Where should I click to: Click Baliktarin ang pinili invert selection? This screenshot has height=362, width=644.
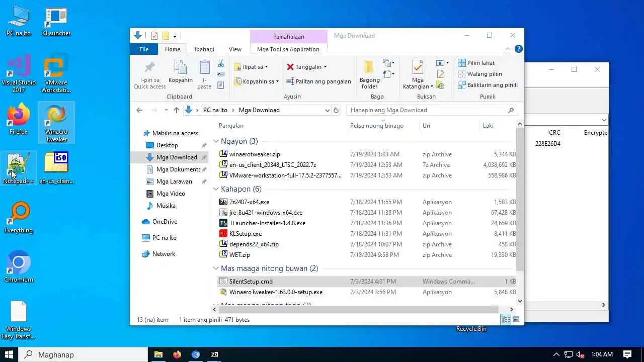[488, 85]
